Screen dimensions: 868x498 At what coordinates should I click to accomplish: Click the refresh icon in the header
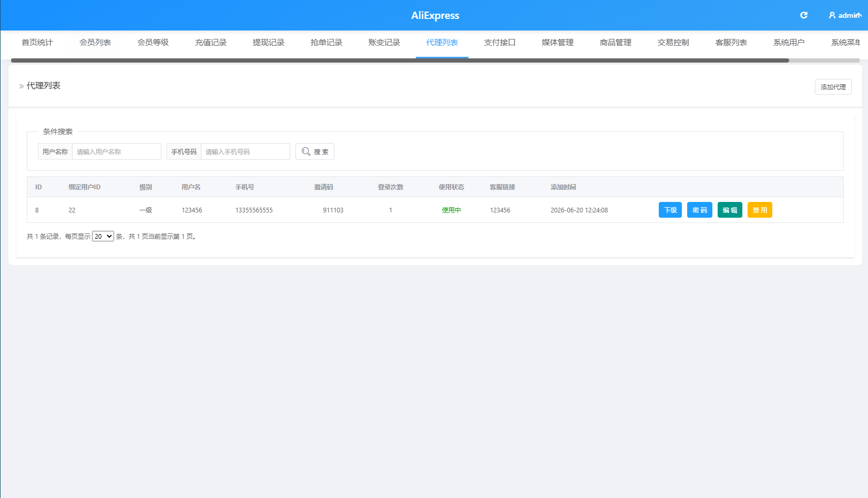[x=803, y=15]
